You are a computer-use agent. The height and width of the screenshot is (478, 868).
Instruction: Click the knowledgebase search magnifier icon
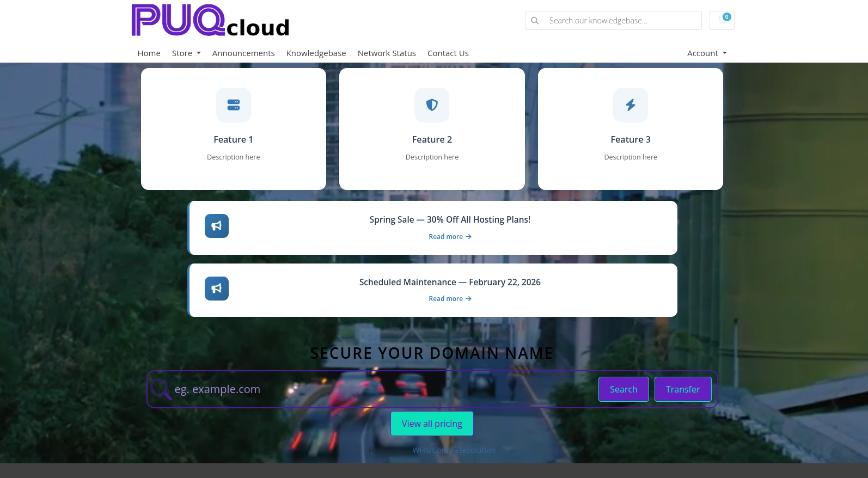pos(535,21)
